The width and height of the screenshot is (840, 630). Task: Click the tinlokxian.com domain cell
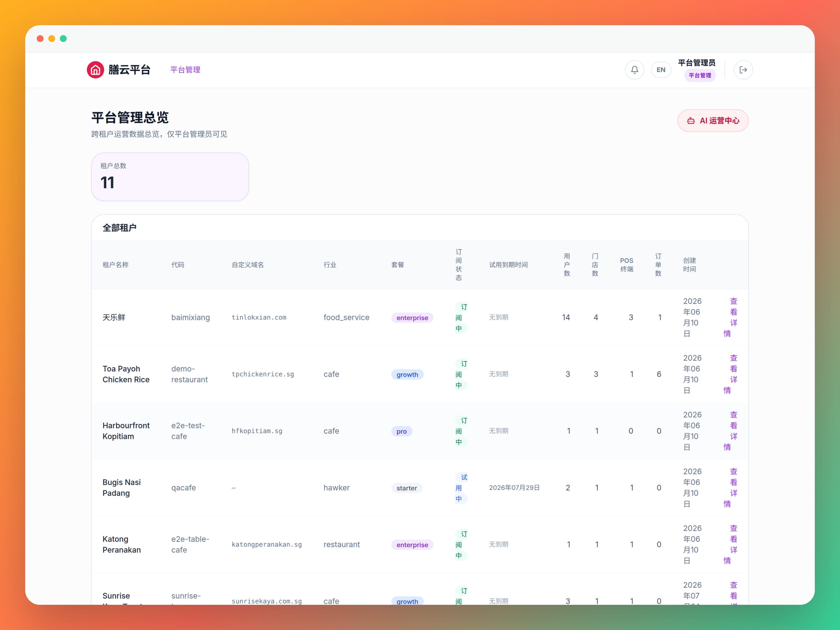pos(259,317)
